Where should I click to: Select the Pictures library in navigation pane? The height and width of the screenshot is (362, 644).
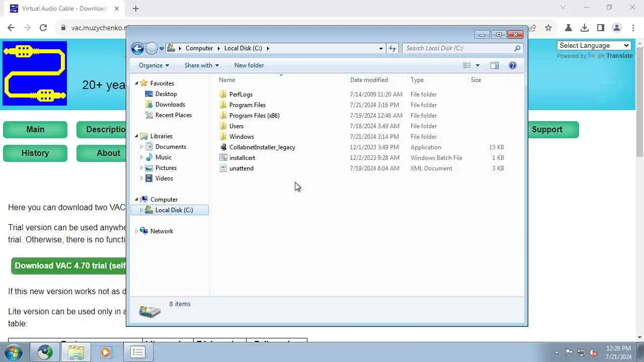[x=166, y=168]
